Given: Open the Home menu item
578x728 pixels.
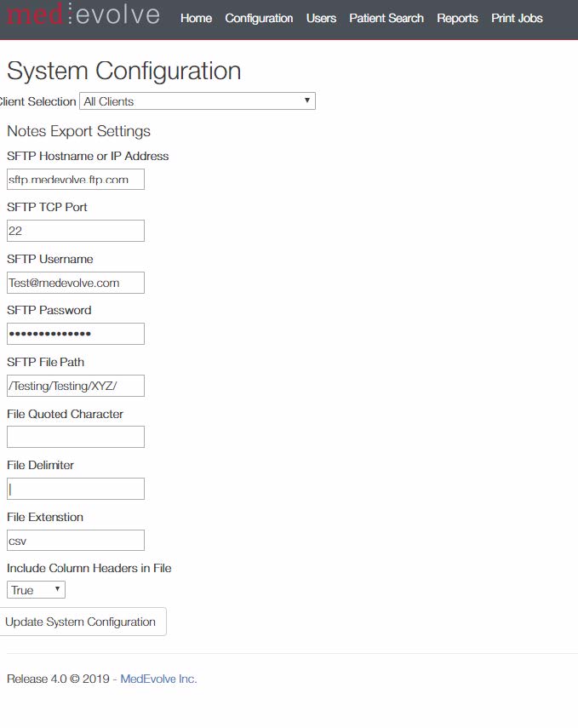Looking at the screenshot, I should click(196, 18).
